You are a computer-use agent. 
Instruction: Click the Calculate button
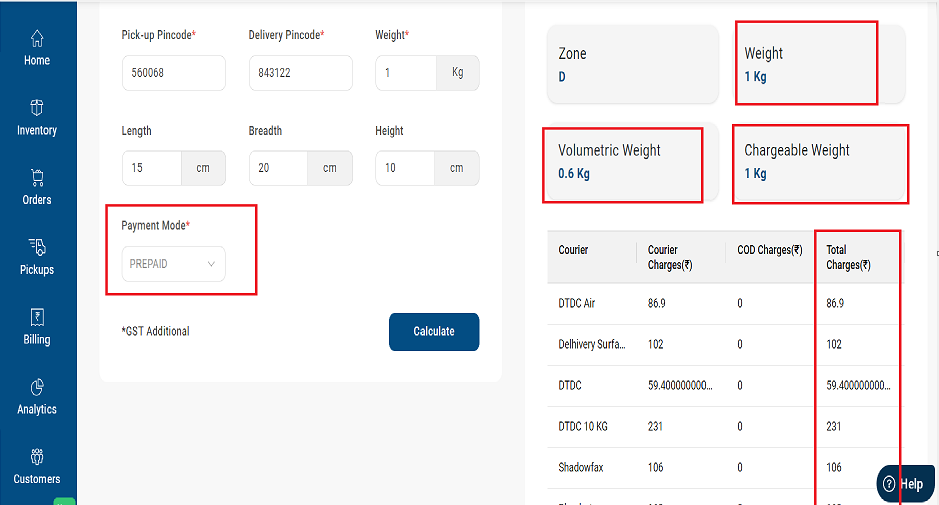pos(434,332)
